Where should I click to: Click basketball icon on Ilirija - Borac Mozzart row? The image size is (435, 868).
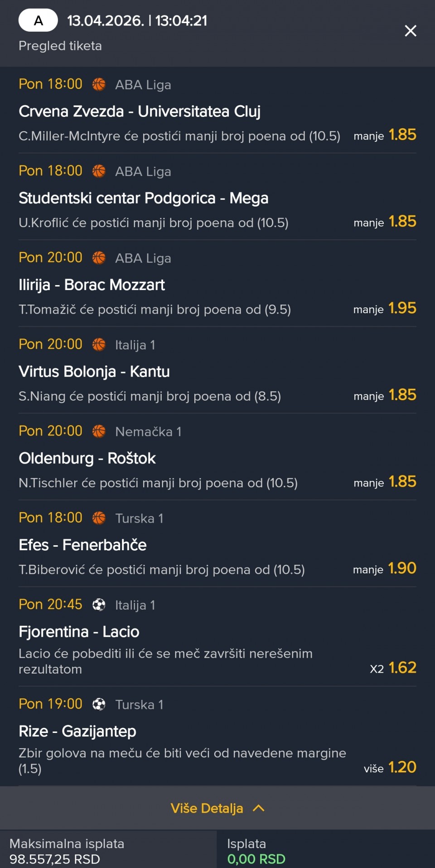[99, 258]
